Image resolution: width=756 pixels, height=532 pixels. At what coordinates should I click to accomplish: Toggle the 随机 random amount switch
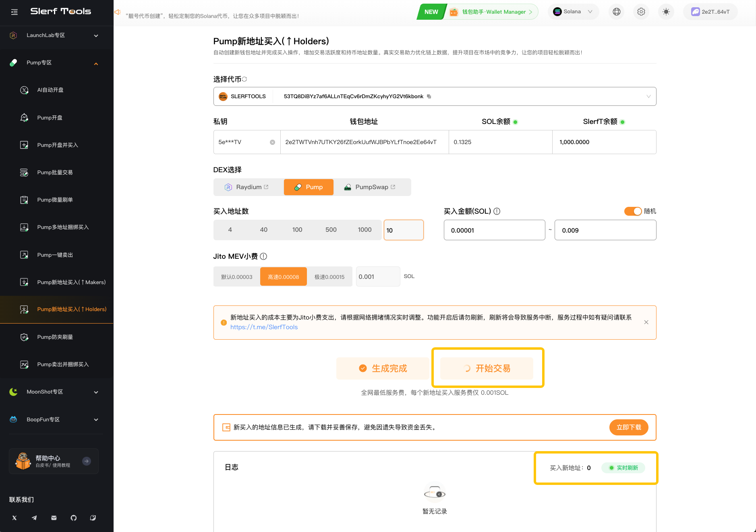click(633, 211)
